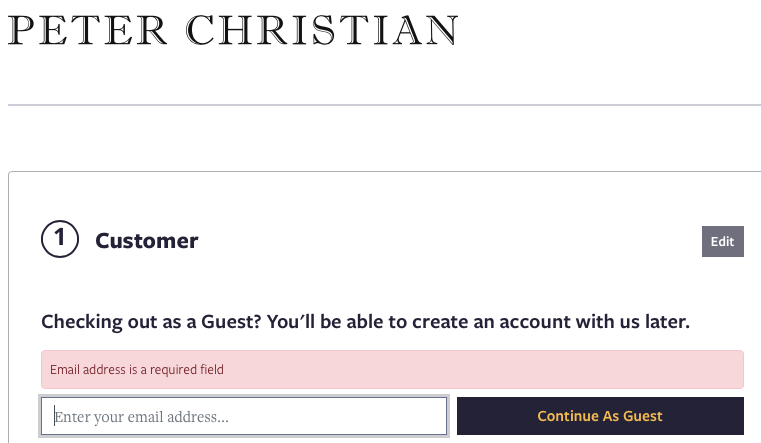The height and width of the screenshot is (443, 761).
Task: Edit the Customer step details
Action: tap(722, 241)
